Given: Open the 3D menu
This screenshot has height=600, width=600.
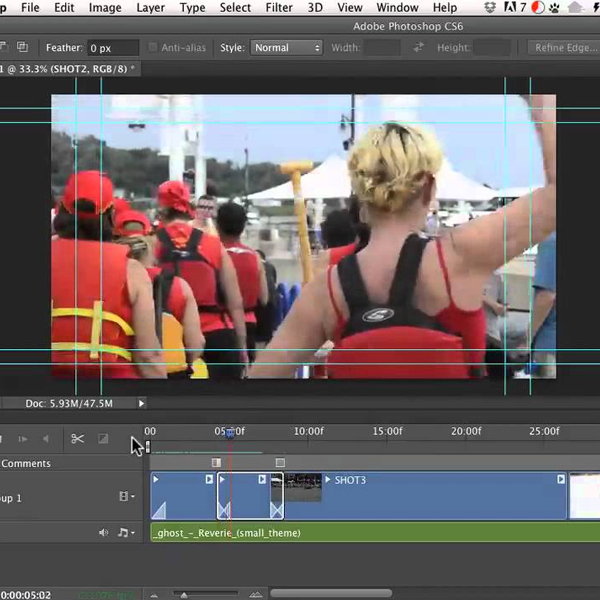Looking at the screenshot, I should [315, 8].
